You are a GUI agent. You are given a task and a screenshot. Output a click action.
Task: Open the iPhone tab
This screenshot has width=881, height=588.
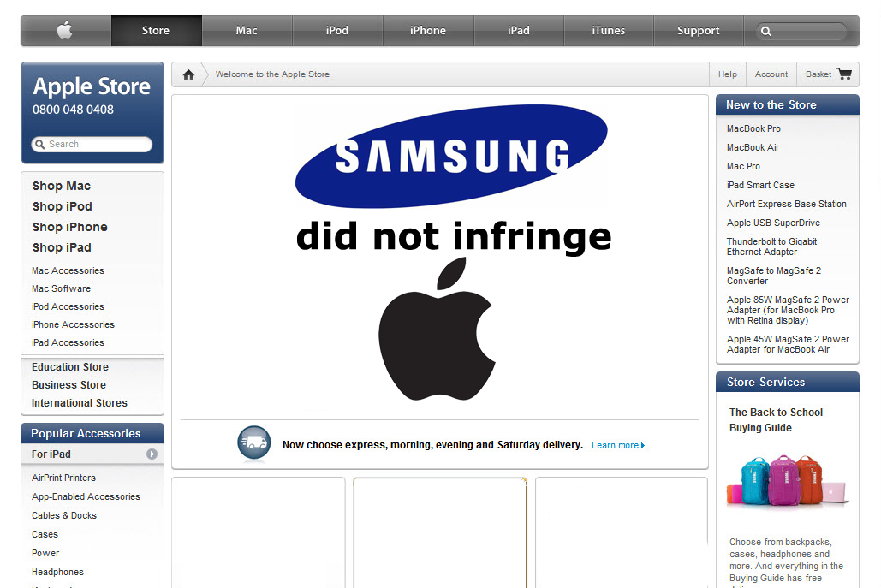(428, 30)
